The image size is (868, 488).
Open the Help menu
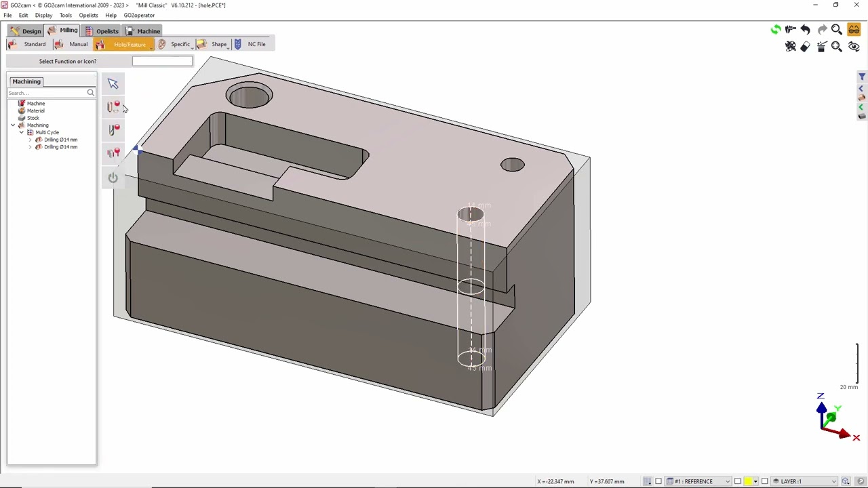[x=111, y=15]
